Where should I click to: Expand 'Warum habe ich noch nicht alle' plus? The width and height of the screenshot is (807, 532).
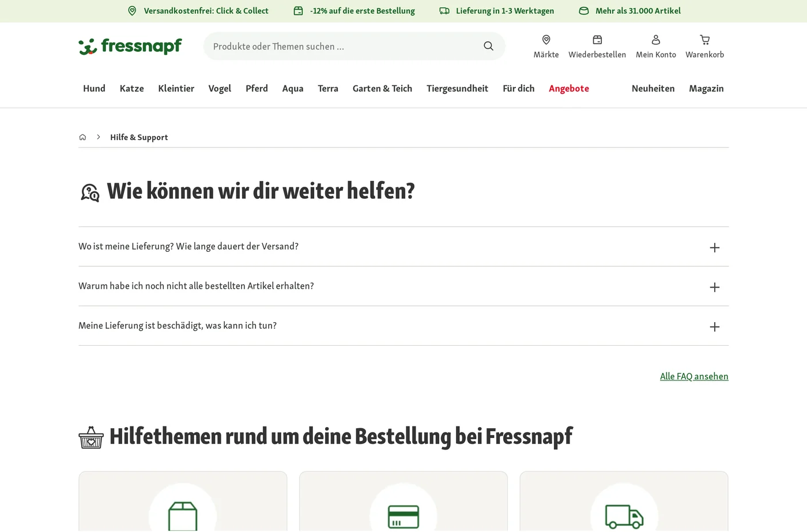[x=715, y=287]
